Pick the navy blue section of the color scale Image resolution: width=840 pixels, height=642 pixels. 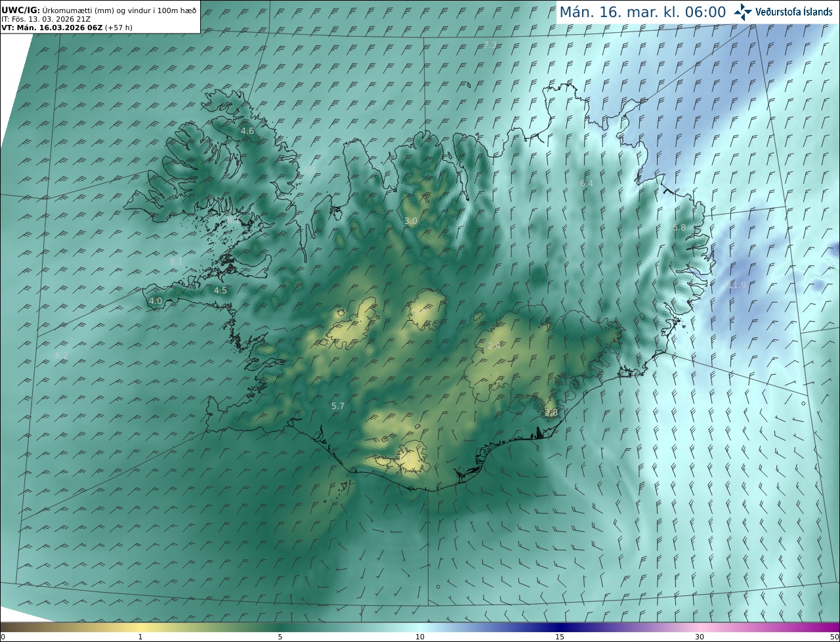coord(560,628)
